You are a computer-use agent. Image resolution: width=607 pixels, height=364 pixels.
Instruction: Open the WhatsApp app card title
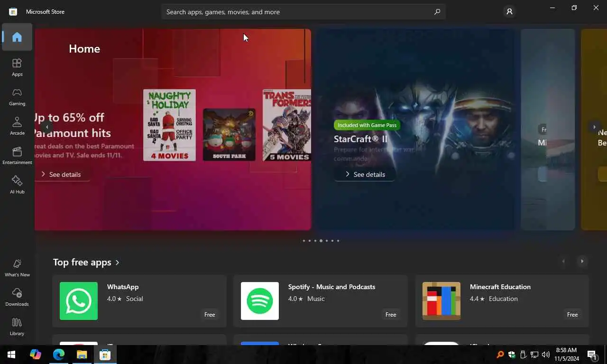[x=123, y=287]
